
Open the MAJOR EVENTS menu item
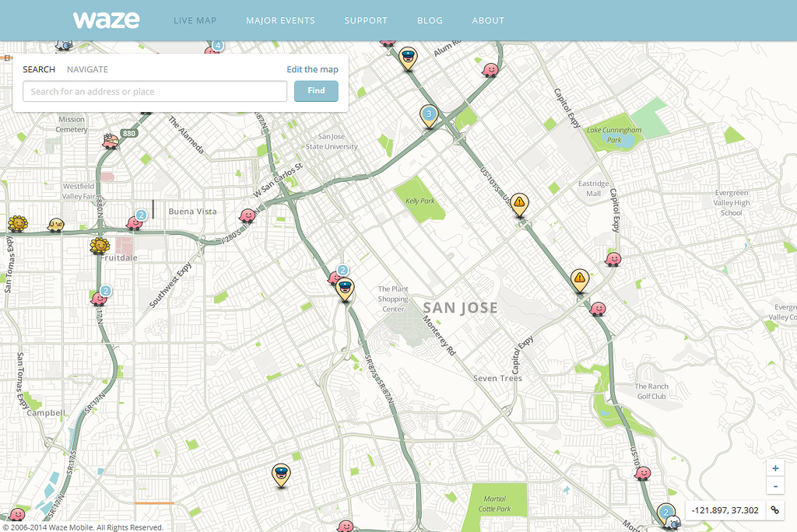pyautogui.click(x=280, y=20)
